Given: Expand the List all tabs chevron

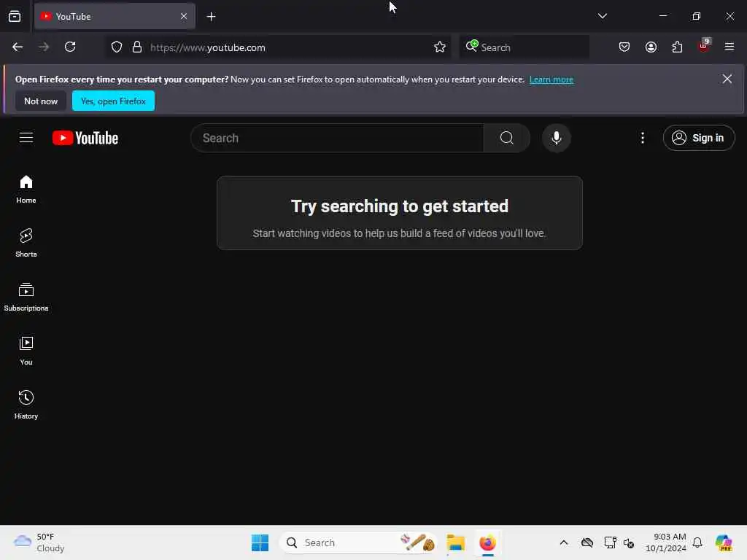Looking at the screenshot, I should [603, 16].
